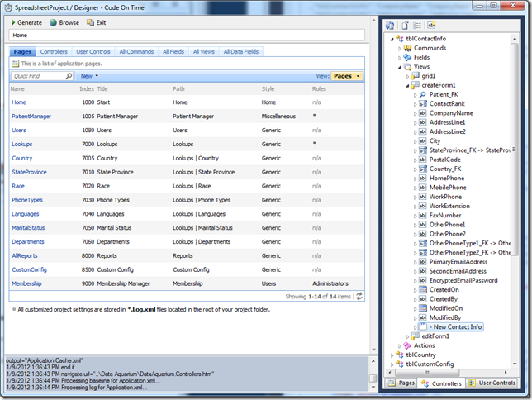Screen dimensions: 532x400
Task: Click the New Contact Info category icon
Action: pyautogui.click(x=423, y=326)
